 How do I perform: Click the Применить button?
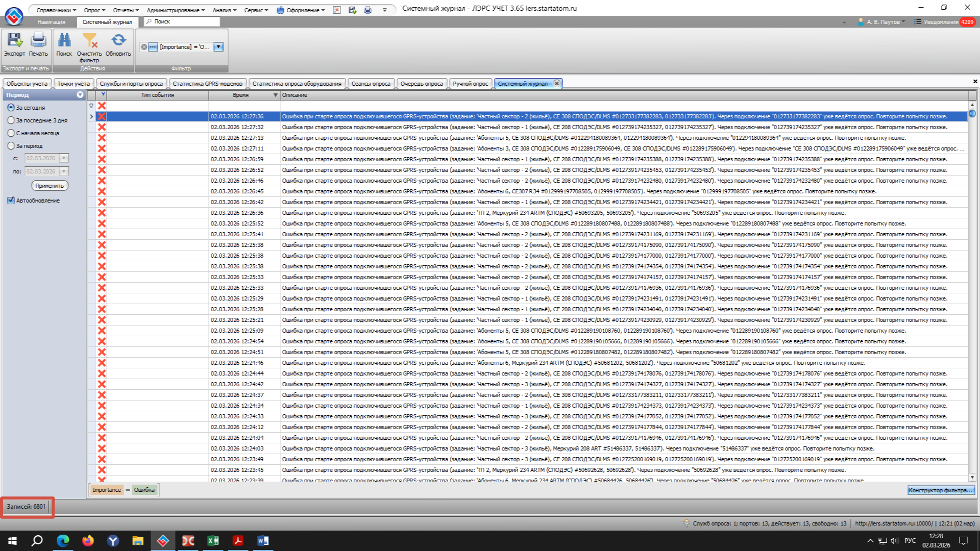point(50,186)
